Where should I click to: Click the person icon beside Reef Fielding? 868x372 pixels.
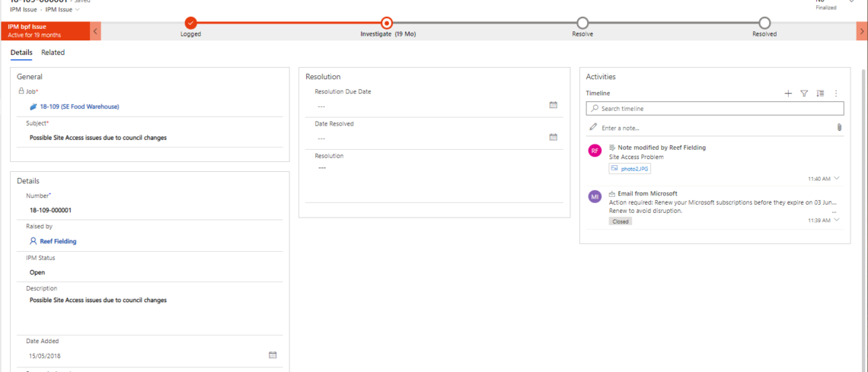(x=34, y=242)
